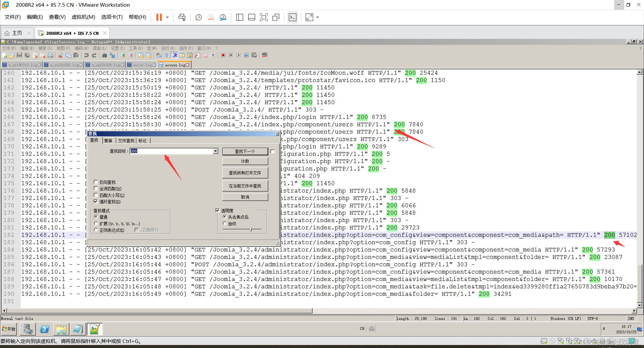Viewport: 644px width, 348px height.
Task: Click the Zoom Out magnifier icon
Action: coord(130,55)
